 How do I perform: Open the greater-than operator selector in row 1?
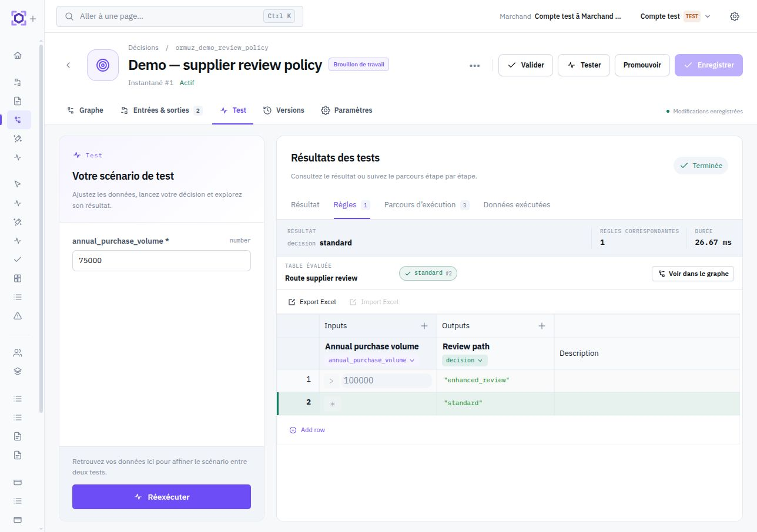(x=331, y=381)
